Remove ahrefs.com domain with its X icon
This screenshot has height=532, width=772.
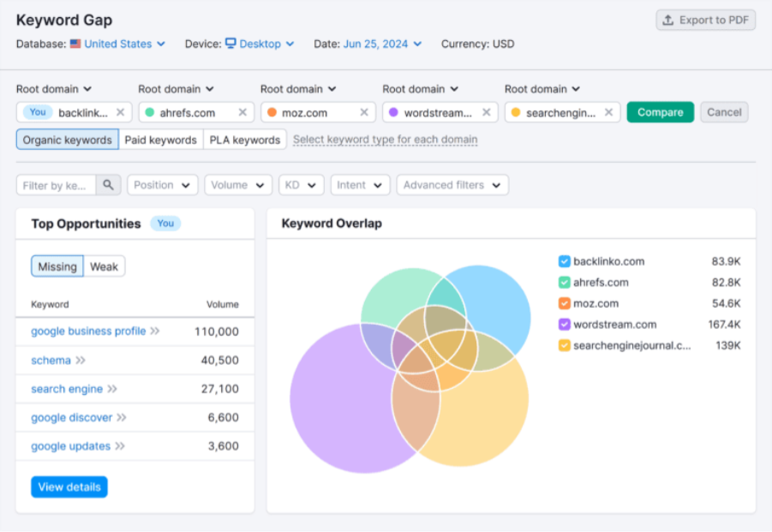coord(242,112)
